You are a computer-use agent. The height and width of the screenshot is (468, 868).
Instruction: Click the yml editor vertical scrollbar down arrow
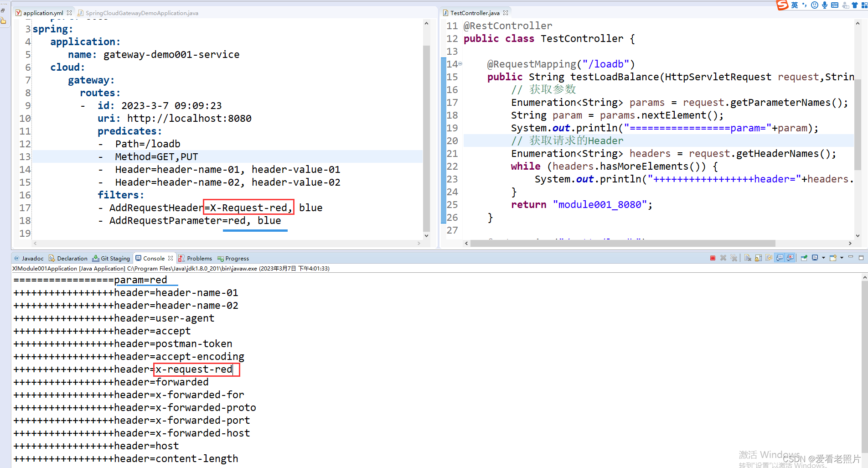click(x=426, y=236)
